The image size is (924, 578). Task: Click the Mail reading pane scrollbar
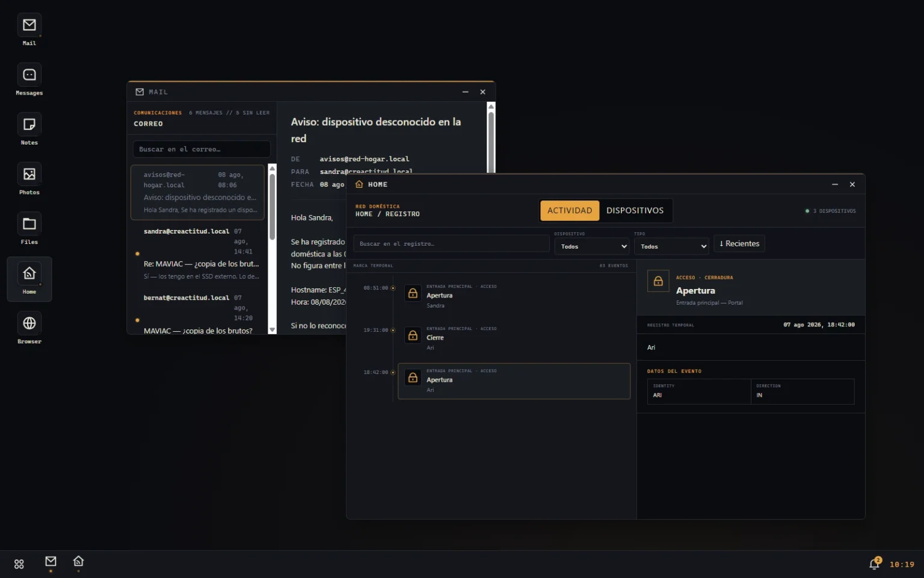point(491,141)
